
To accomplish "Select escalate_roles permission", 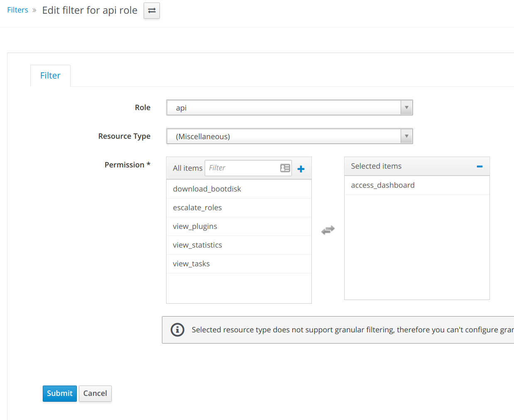I will point(239,208).
